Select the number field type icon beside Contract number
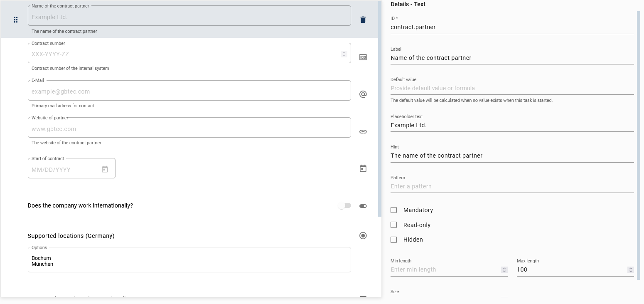644x304 pixels. (363, 57)
